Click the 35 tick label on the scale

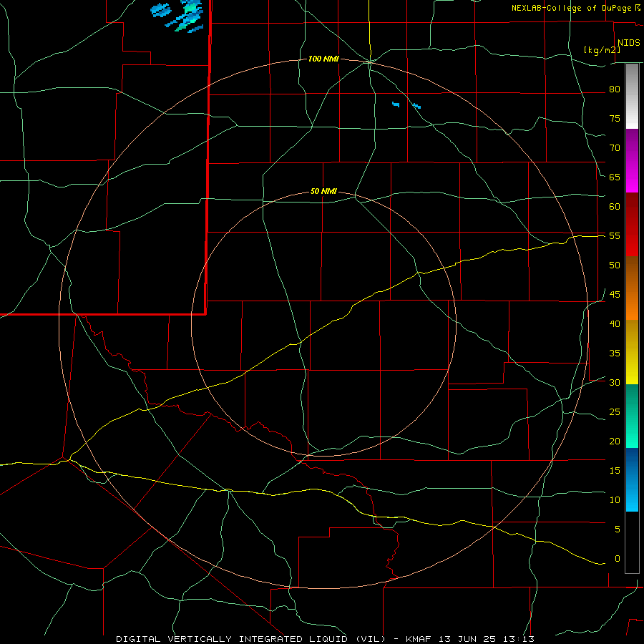[x=615, y=353]
